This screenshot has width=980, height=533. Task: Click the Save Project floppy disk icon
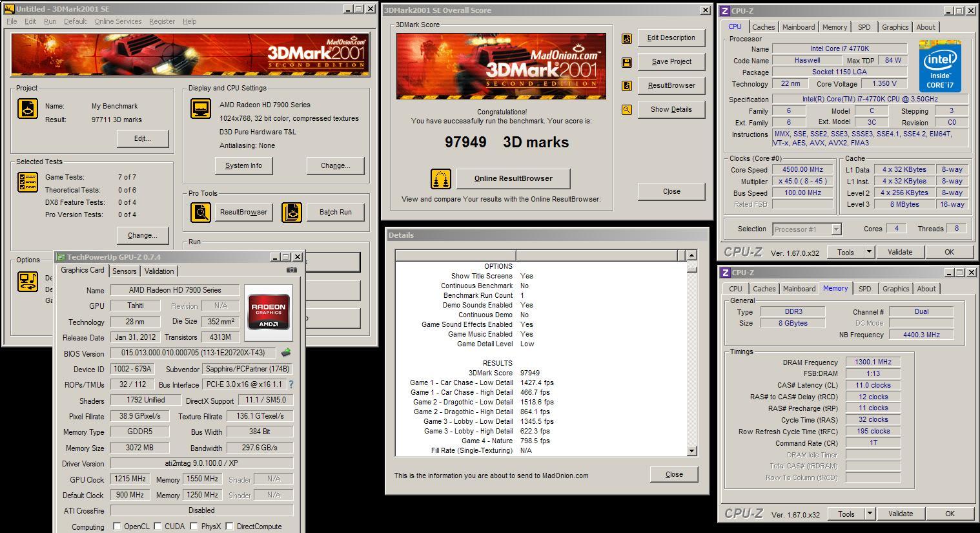(x=626, y=62)
